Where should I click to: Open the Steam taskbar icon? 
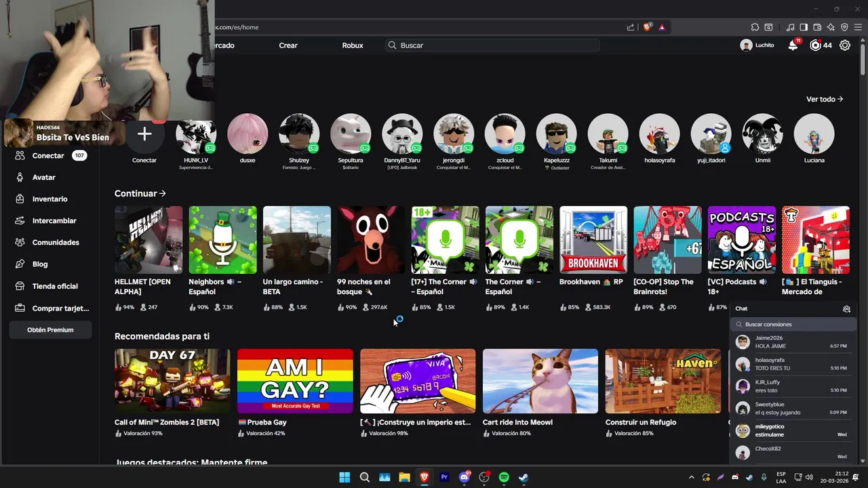click(x=524, y=477)
